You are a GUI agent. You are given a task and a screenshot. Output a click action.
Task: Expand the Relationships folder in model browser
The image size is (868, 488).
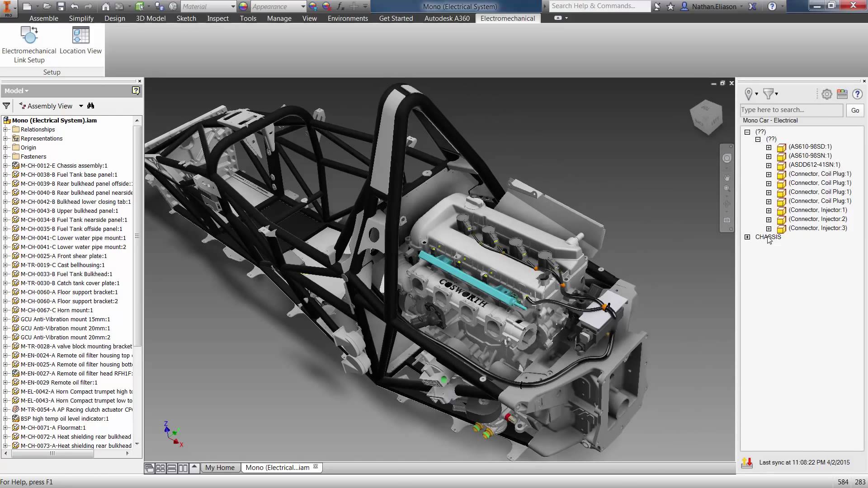click(x=5, y=130)
